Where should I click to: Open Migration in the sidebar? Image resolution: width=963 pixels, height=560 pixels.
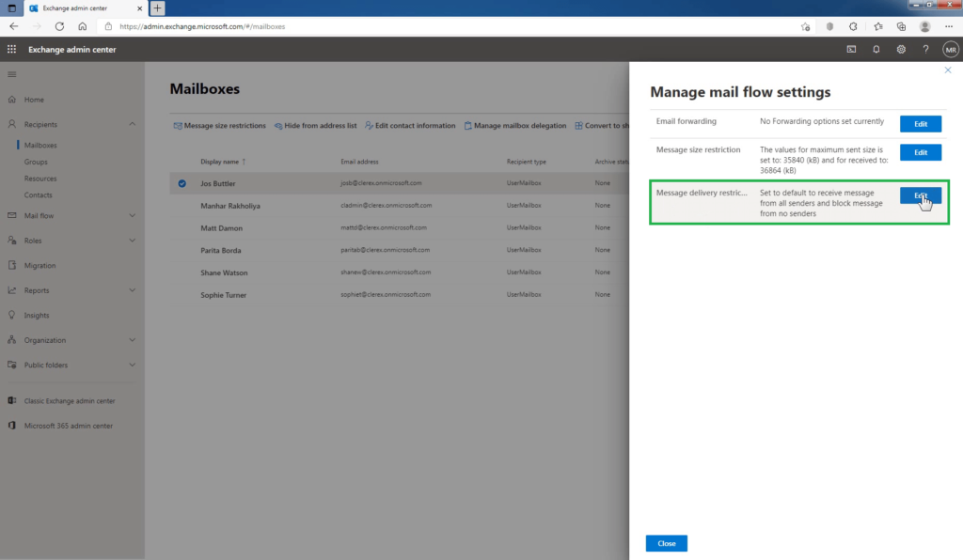[x=39, y=266]
